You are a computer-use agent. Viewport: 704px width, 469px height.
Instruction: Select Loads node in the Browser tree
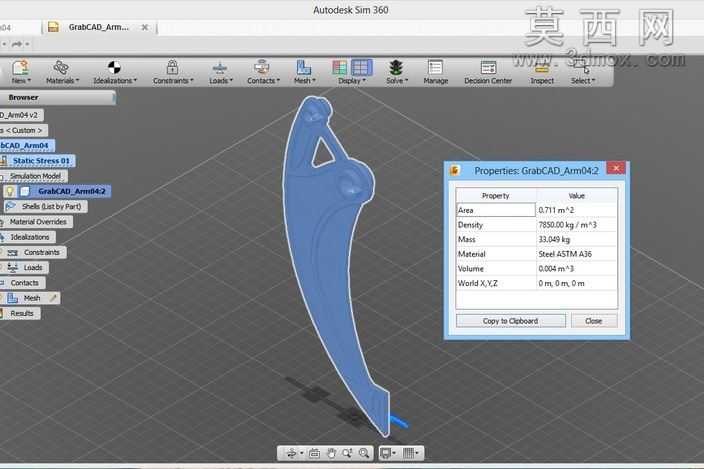coord(33,267)
